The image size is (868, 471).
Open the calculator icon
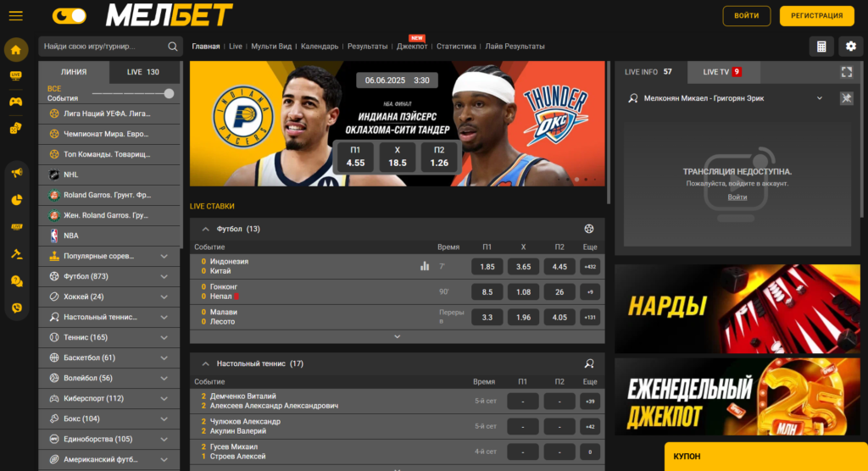[821, 47]
